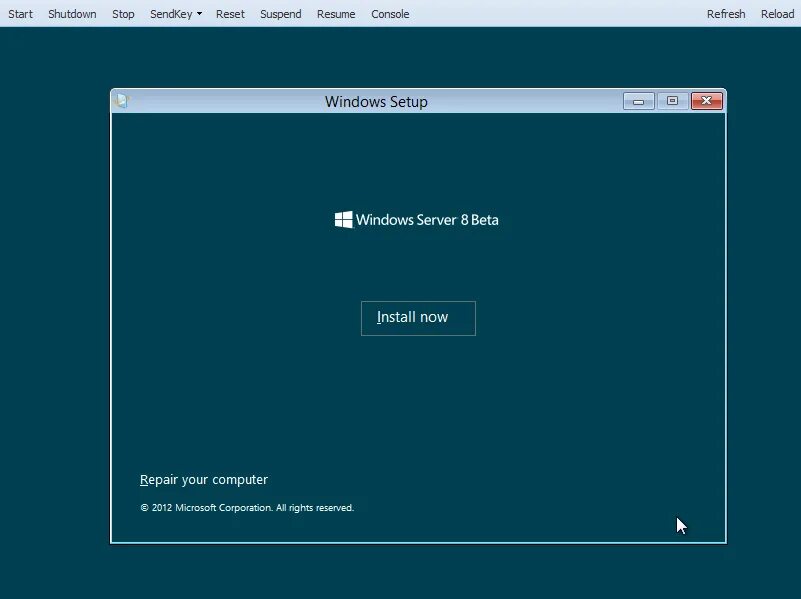Screen dimensions: 801x599
Task: Click the Windows Setup title bar icon
Action: (x=122, y=101)
